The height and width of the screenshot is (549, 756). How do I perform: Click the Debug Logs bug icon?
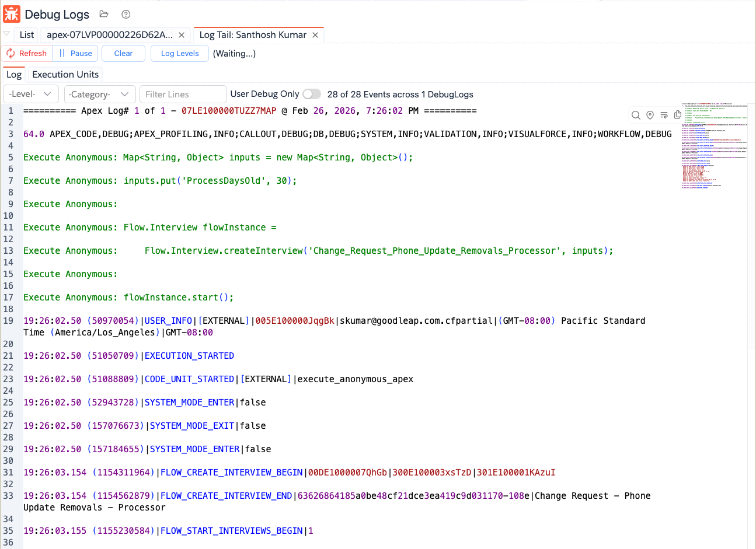coord(12,14)
